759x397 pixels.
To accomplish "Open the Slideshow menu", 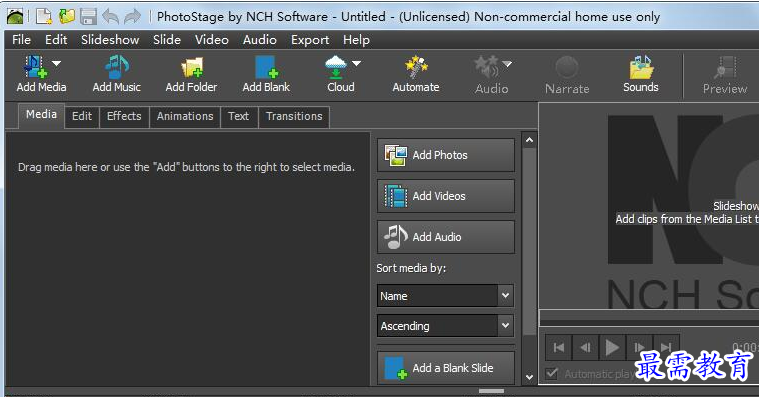I will (x=110, y=40).
